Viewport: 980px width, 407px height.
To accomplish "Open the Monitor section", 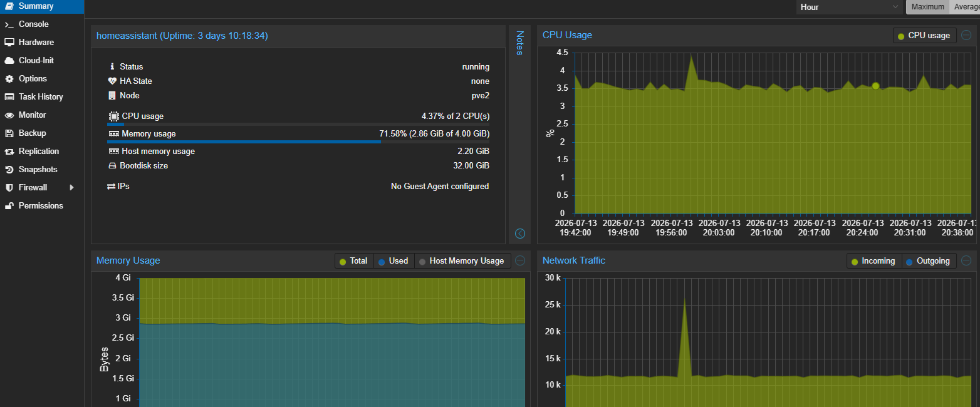I will tap(41, 115).
